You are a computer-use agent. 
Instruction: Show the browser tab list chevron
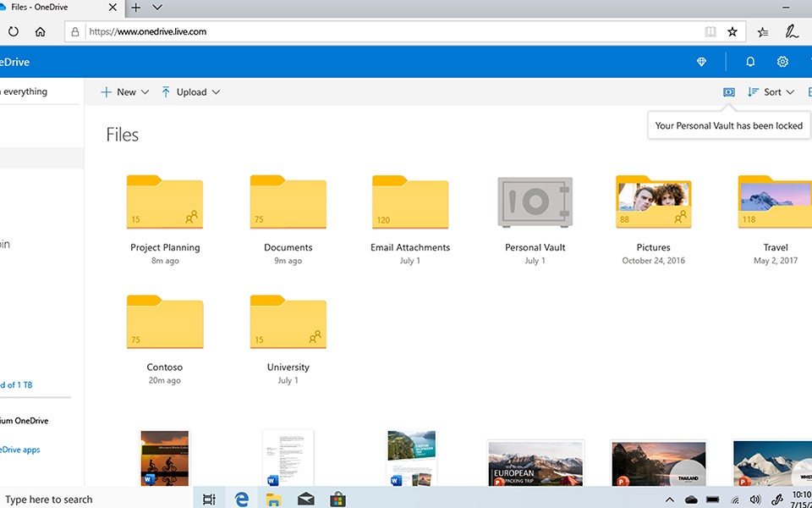(157, 8)
